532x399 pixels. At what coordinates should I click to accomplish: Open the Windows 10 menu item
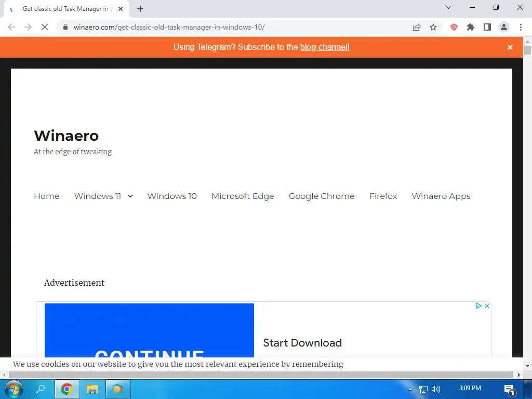(x=172, y=196)
